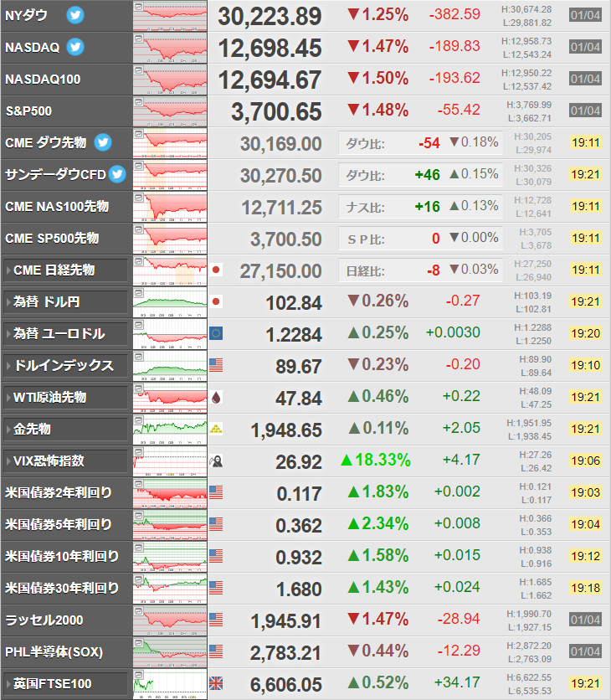Expand the ドルインデックス row
Screen dimensions: 611x700
(x=65, y=366)
